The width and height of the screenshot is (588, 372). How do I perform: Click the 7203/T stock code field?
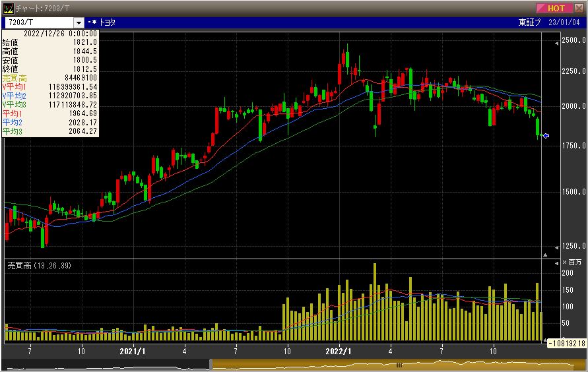pyautogui.click(x=38, y=22)
